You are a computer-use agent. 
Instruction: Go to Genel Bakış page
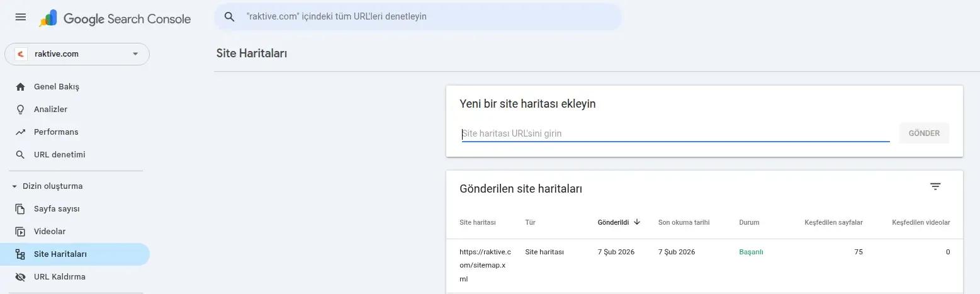click(x=76, y=87)
